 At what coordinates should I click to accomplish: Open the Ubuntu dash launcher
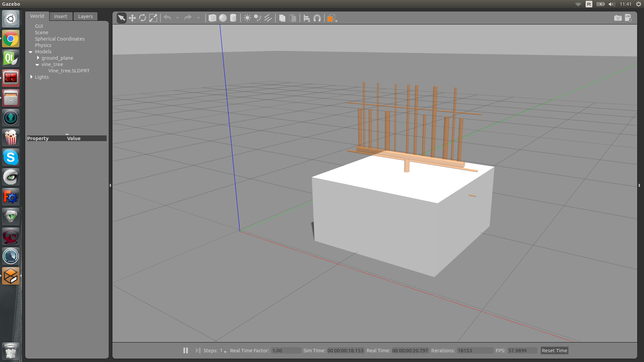(x=11, y=19)
